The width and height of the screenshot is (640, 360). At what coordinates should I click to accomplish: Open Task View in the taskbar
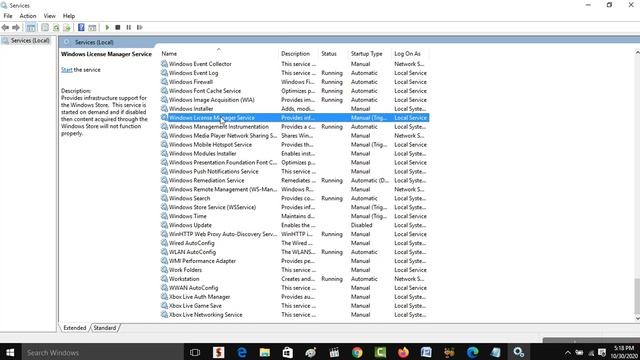195,352
